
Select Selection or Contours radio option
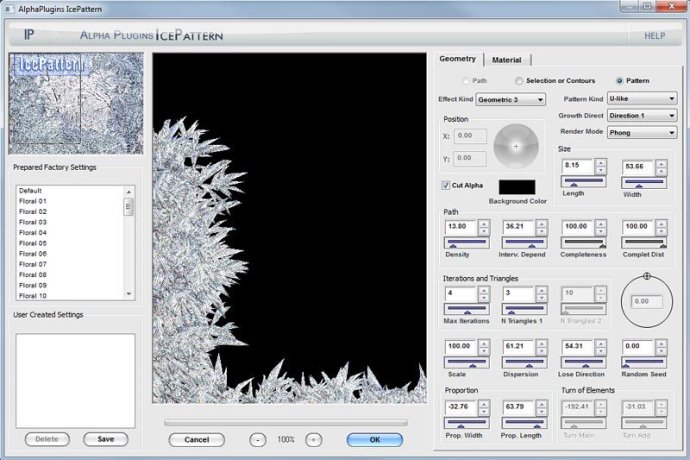(x=519, y=81)
